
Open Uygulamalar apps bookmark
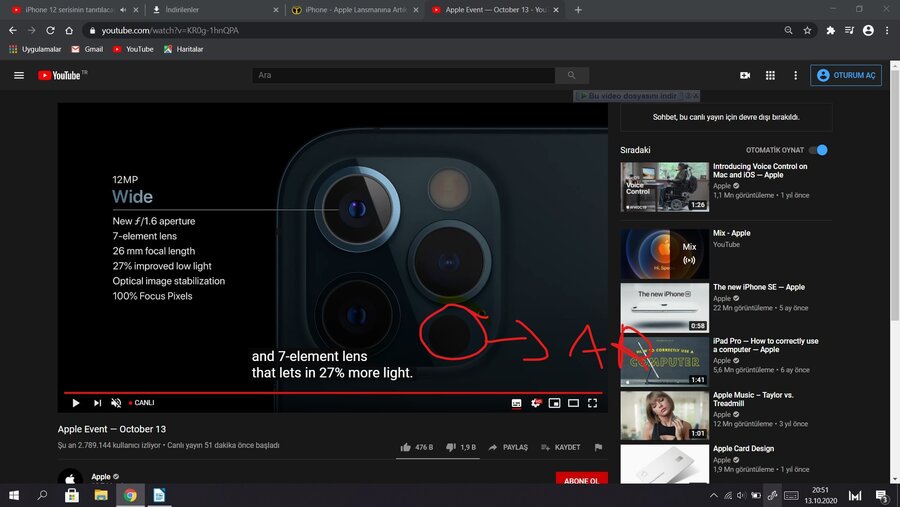(35, 49)
